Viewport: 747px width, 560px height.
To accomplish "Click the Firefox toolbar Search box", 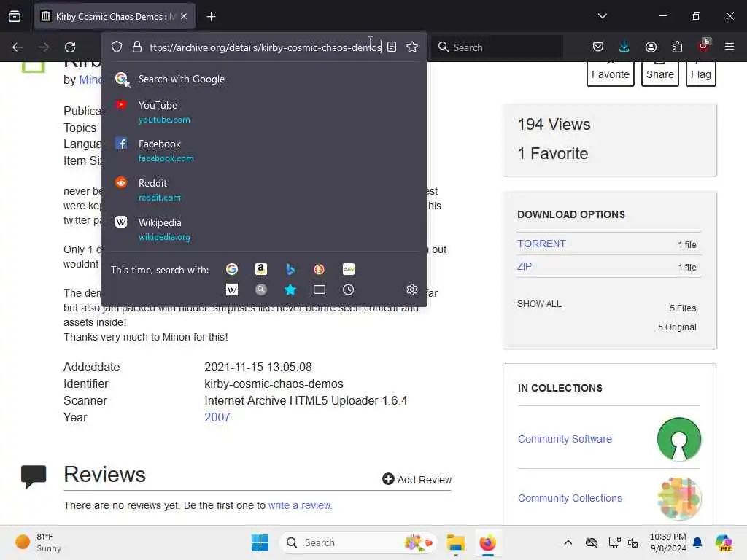I will coord(498,47).
